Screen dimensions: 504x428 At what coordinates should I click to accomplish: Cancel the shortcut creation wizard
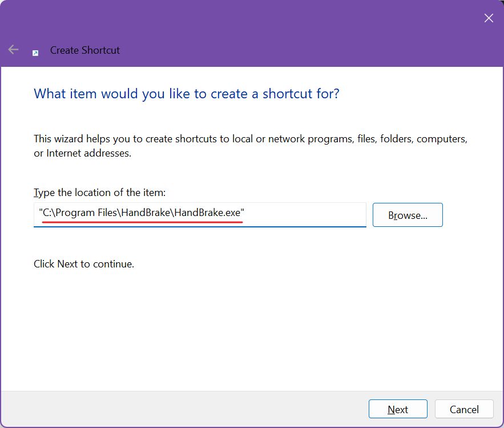pyautogui.click(x=464, y=409)
